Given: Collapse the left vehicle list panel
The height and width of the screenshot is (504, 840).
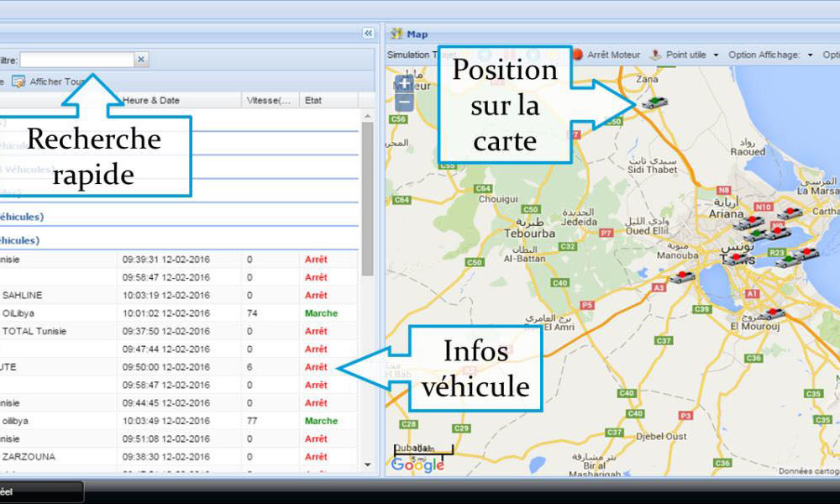Looking at the screenshot, I should [368, 34].
